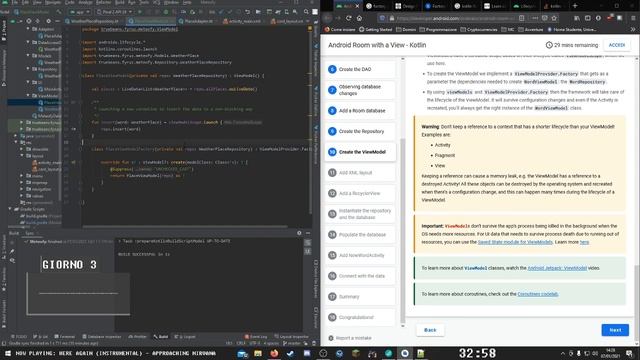This screenshot has height=360, width=640.
Task: Open File Explorer from the taskbar
Action: (x=258, y=353)
